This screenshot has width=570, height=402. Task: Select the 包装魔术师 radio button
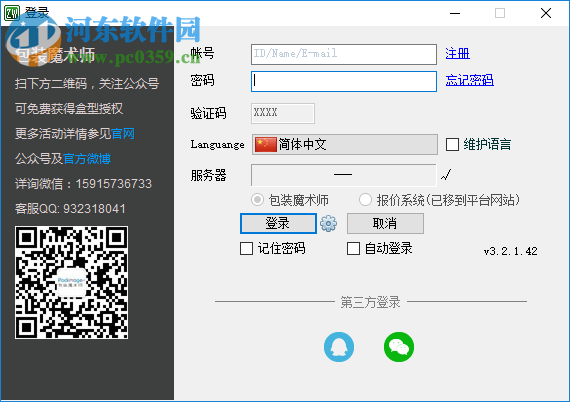coord(257,200)
